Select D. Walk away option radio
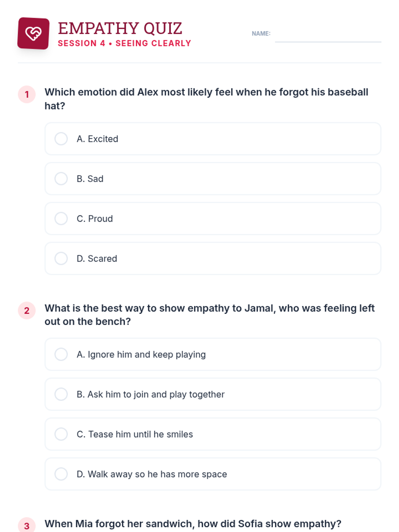Screen dimensions: 399x532 61,474
